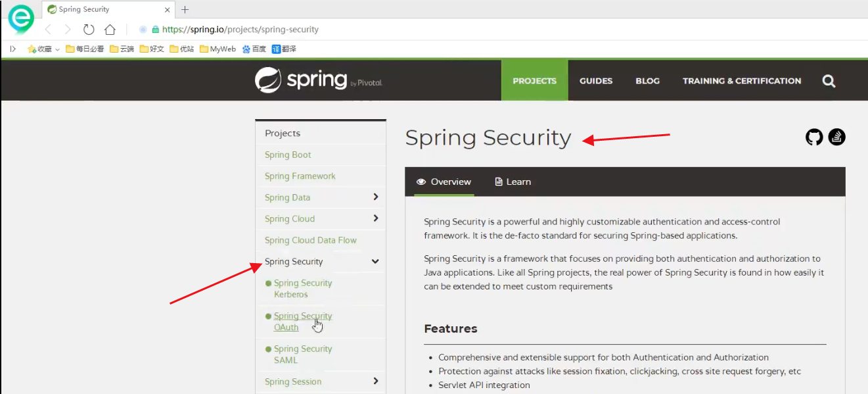Open the favorites star bookmark menu
Screen dimensions: 868x394
pos(43,49)
